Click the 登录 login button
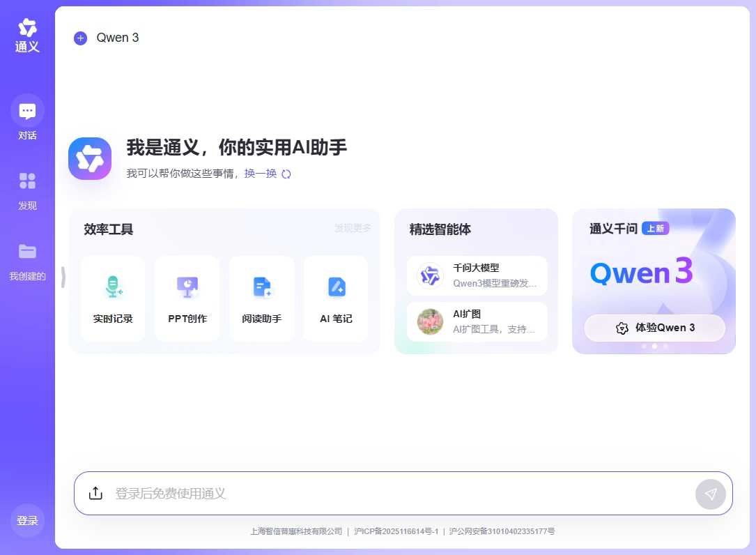Screen dimensions: 756x555 coord(26,520)
